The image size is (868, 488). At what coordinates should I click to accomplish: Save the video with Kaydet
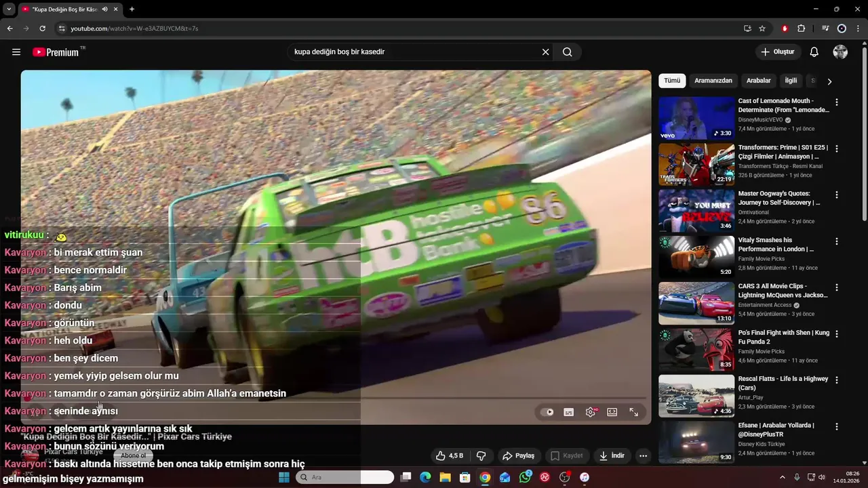[566, 455]
